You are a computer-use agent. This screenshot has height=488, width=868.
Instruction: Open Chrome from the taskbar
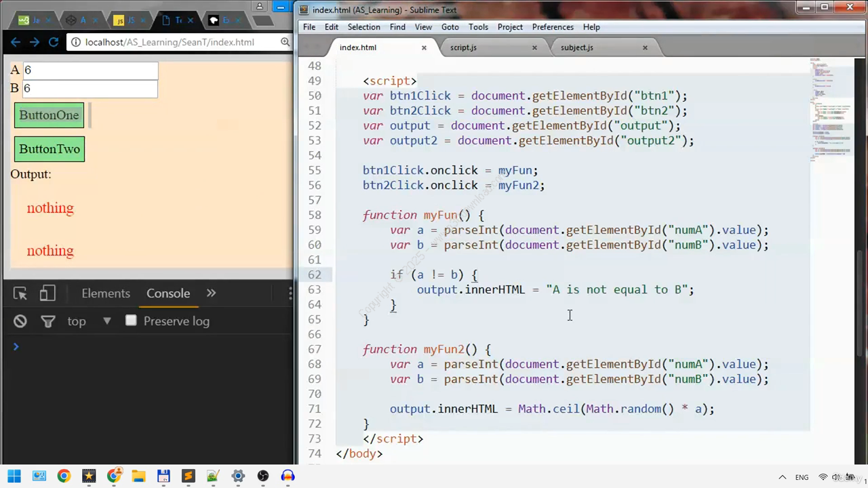tap(64, 476)
